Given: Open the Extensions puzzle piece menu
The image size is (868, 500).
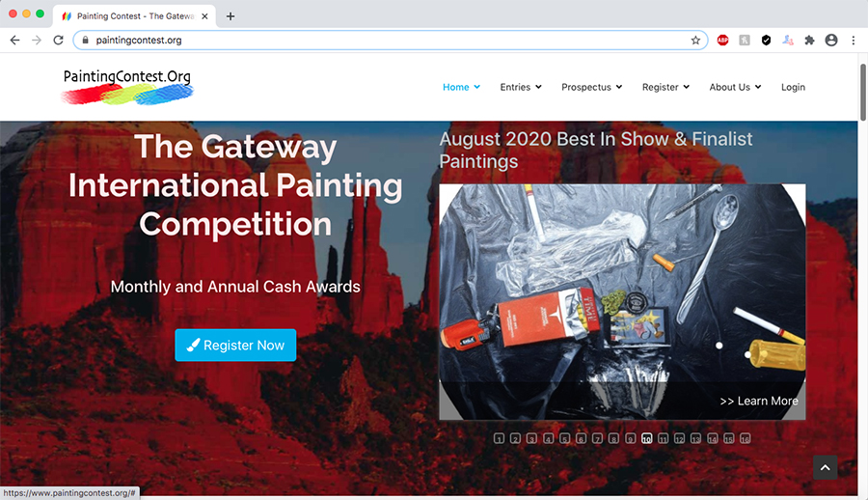Looking at the screenshot, I should pyautogui.click(x=809, y=40).
